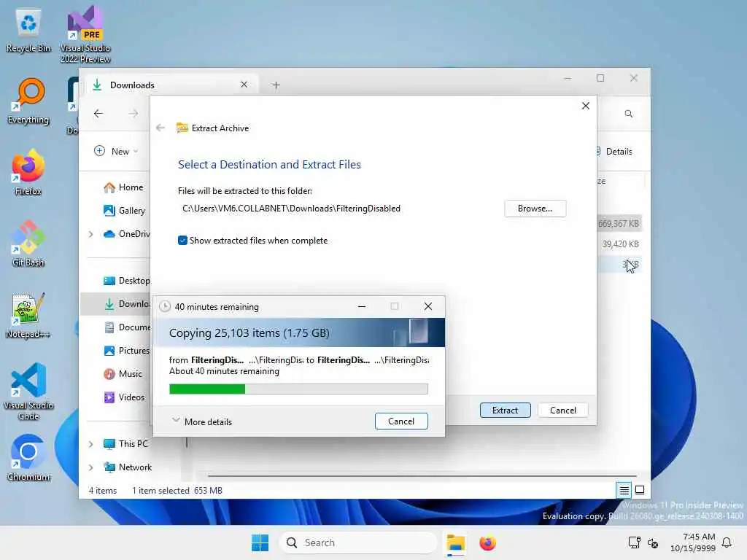Cancel the Extract Archive dialog
Viewport: 747px width, 560px height.
tap(562, 410)
